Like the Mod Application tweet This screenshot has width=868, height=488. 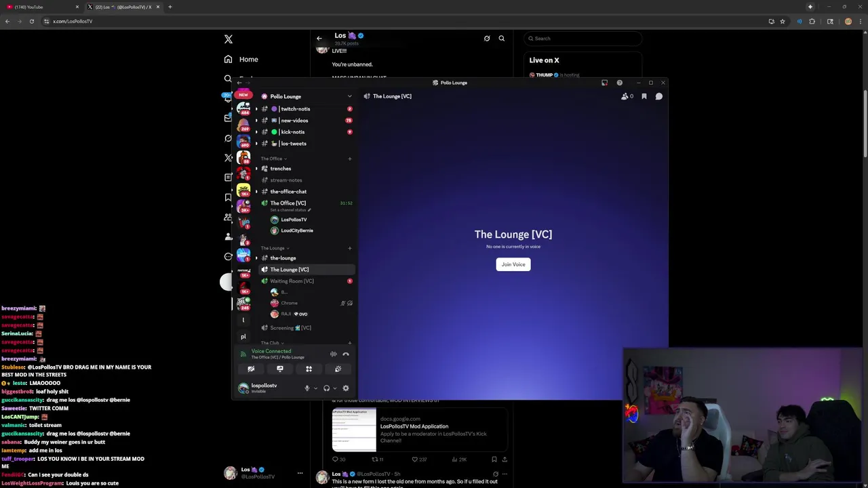(x=419, y=460)
